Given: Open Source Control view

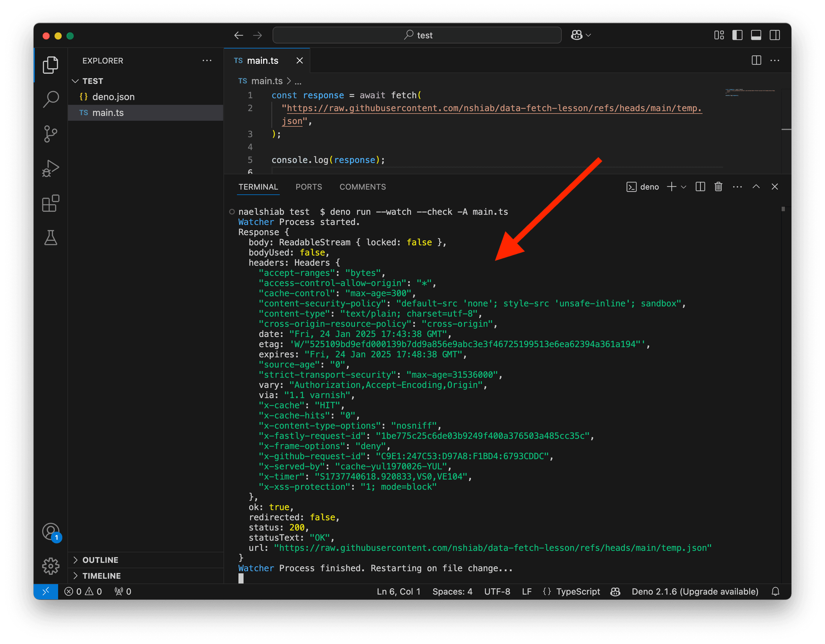Looking at the screenshot, I should click(x=51, y=134).
